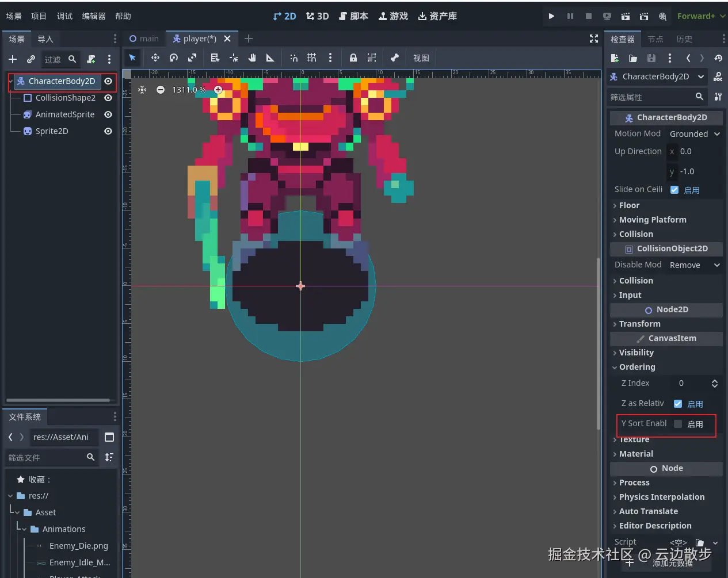This screenshot has width=728, height=578.
Task: Select the Rotate mode tool
Action: pyautogui.click(x=174, y=58)
